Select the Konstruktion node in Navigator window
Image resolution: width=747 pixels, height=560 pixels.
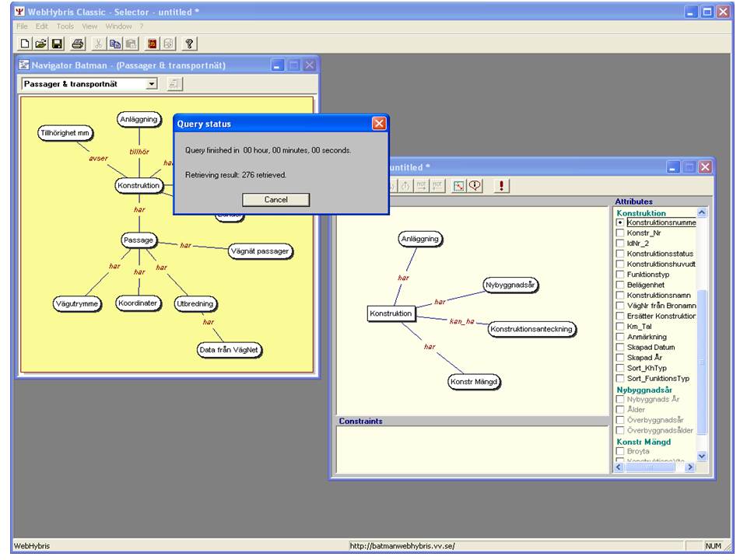(x=139, y=186)
